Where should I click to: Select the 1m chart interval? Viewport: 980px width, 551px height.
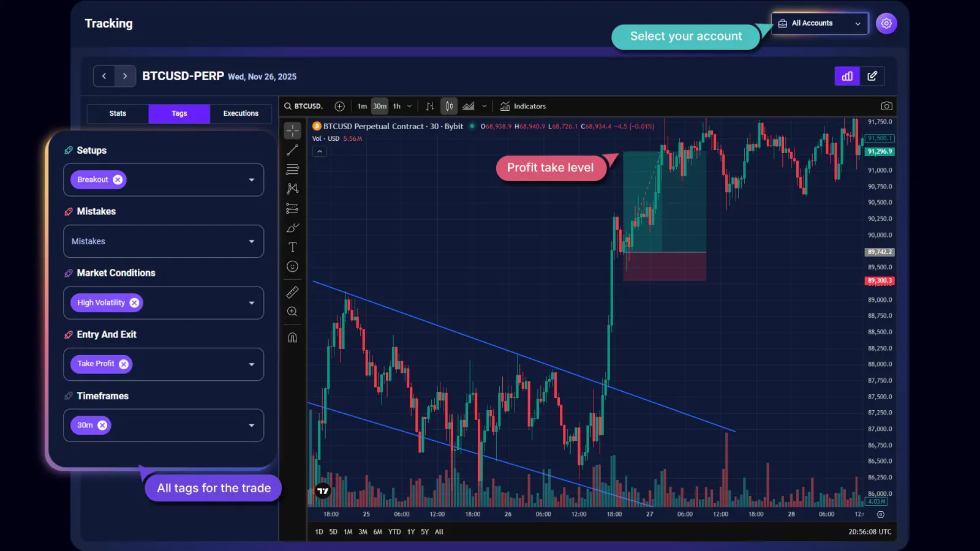[362, 106]
